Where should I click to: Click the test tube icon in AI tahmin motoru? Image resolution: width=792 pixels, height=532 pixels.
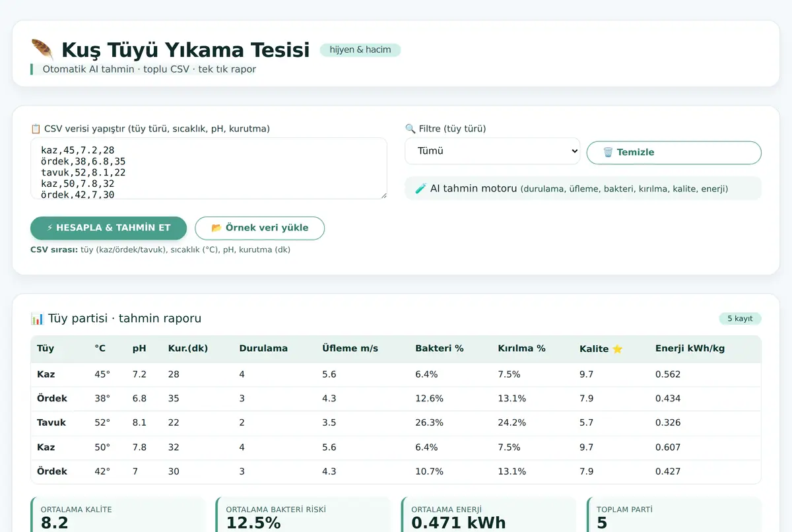(420, 188)
